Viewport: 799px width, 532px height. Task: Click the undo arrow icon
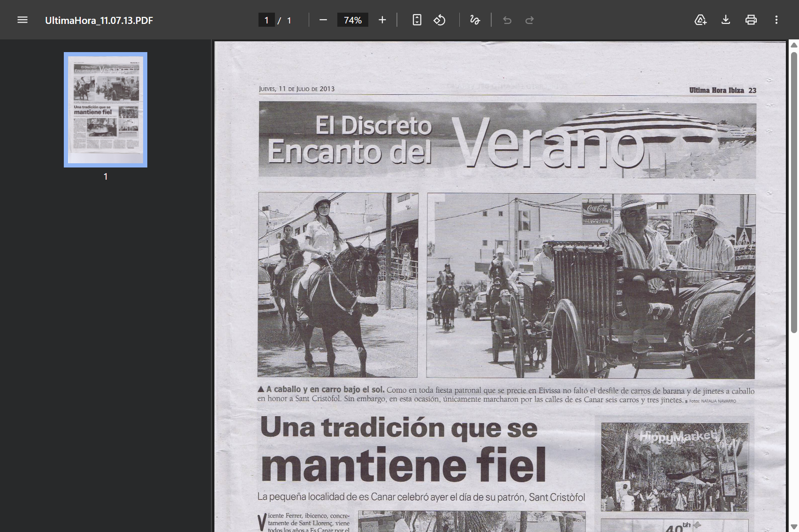pos(507,20)
